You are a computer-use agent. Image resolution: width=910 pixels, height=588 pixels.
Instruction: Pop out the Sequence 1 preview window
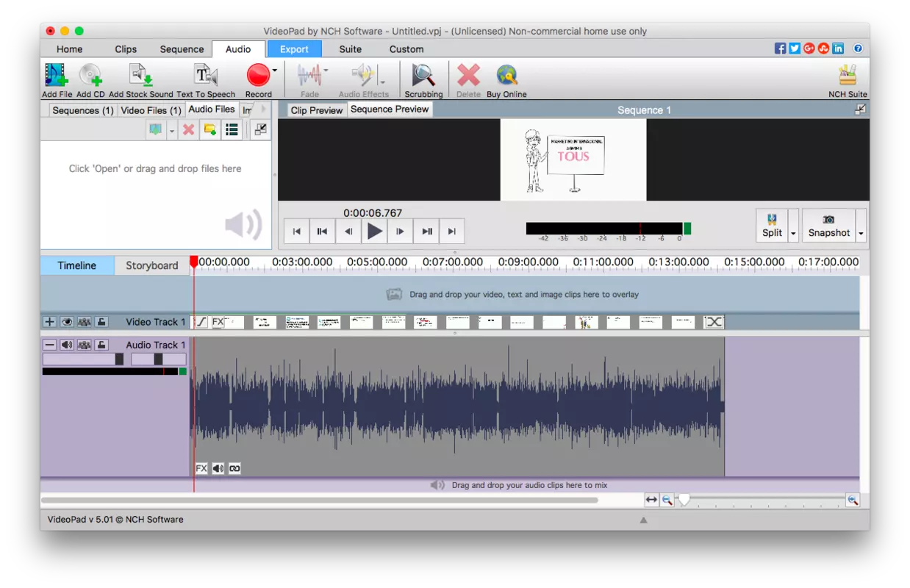[860, 110]
